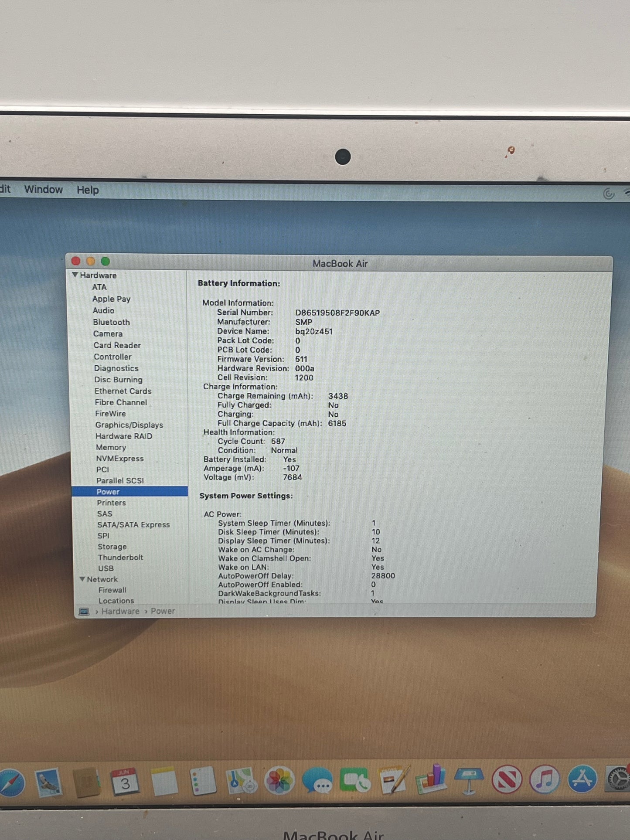This screenshot has height=840, width=630.
Task: Open the Photos app in Dock
Action: (x=279, y=780)
